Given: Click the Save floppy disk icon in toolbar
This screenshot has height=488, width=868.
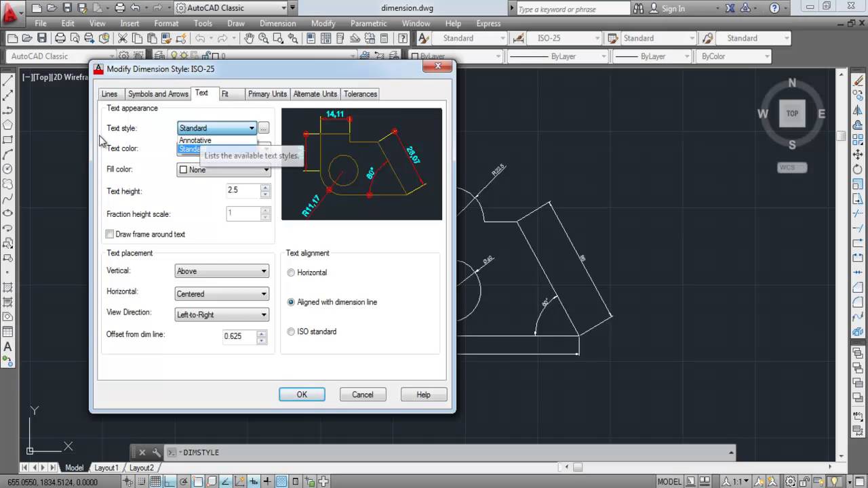Looking at the screenshot, I should coord(41,38).
